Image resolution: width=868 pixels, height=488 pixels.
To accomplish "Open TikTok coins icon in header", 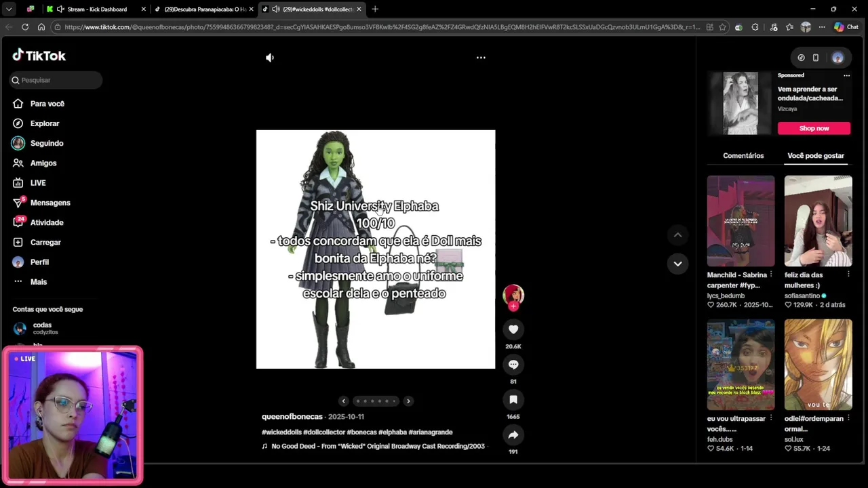I will pos(801,58).
